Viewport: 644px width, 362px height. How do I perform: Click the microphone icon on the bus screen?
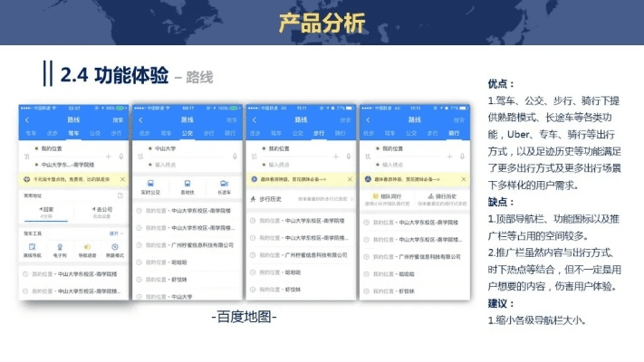(235, 157)
